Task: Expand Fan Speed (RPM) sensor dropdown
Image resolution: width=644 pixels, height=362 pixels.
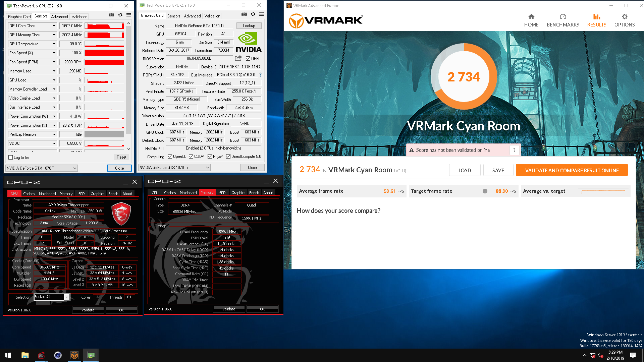Action: point(54,62)
